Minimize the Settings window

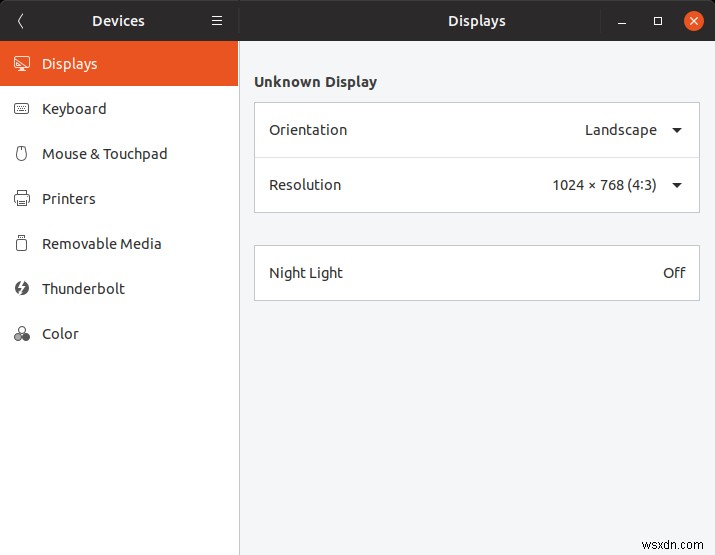tap(622, 21)
